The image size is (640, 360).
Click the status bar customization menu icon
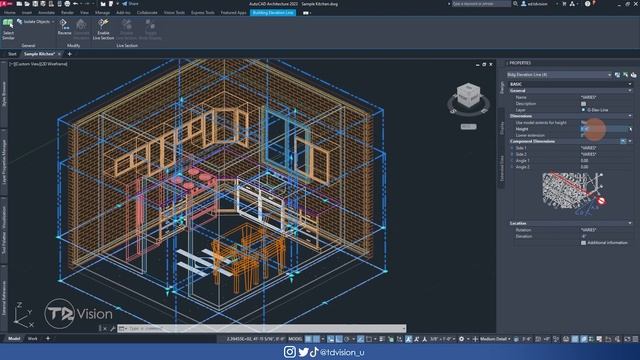click(x=635, y=339)
